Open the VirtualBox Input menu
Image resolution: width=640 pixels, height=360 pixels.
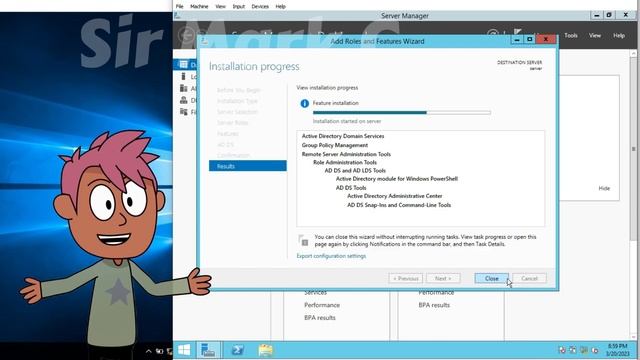[239, 7]
